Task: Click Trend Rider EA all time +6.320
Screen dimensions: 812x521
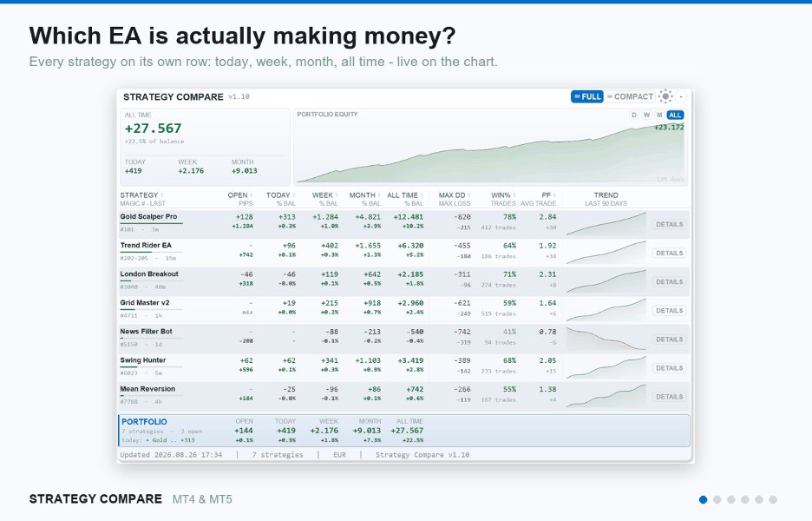Action: coord(410,246)
